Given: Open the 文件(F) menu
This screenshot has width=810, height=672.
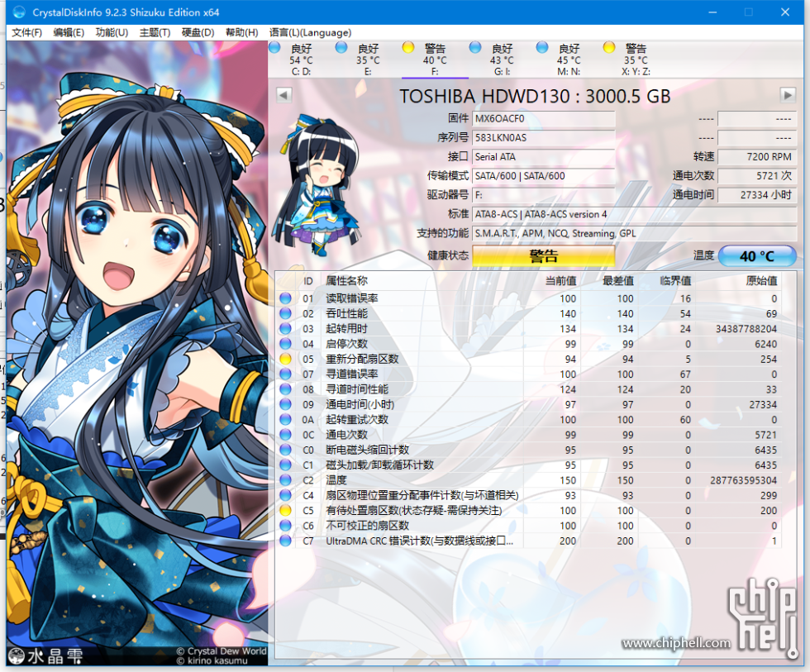Looking at the screenshot, I should point(26,32).
